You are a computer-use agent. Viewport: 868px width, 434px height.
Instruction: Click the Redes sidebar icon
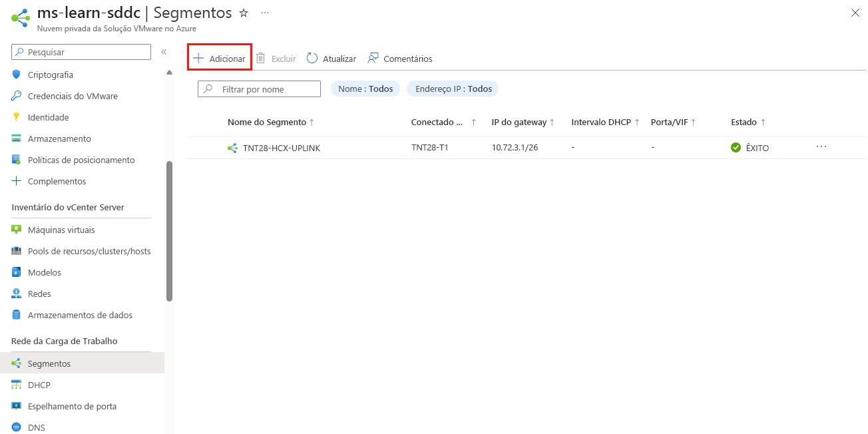15,294
